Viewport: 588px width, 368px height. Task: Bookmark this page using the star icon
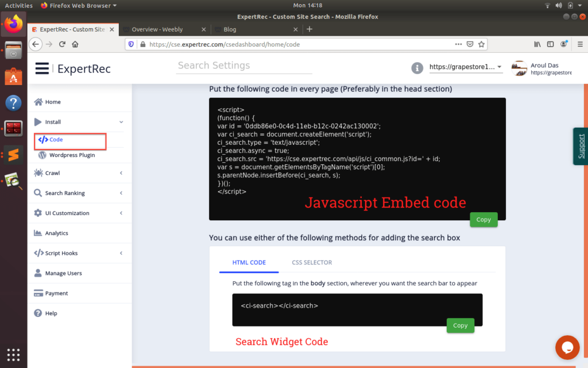[x=482, y=44]
